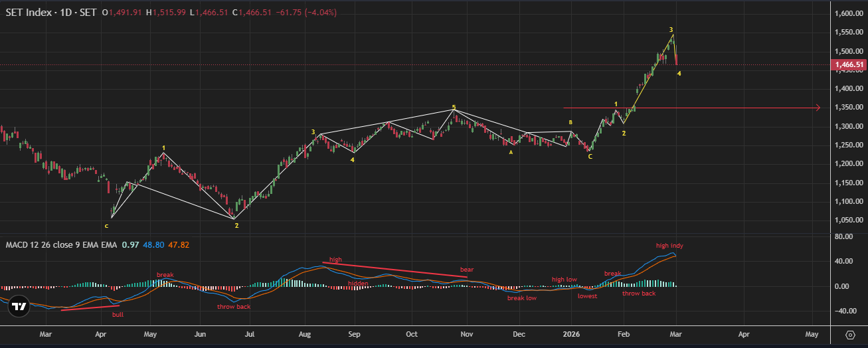Click the 1,250.00 price scale label

click(850, 145)
